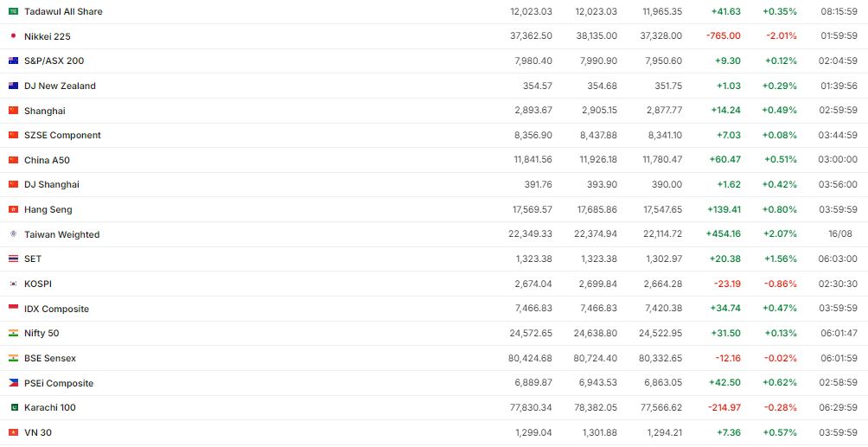Open the BSE Sensex link
Screen dimensions: 868x447
[50, 358]
